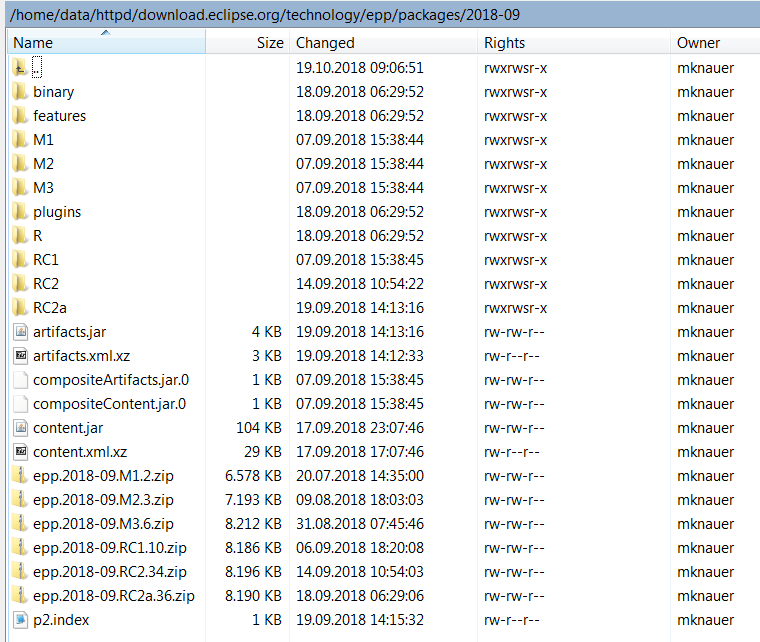Click the '29 KB' size of content.xml.xz
This screenshot has height=642, width=760.
point(263,451)
